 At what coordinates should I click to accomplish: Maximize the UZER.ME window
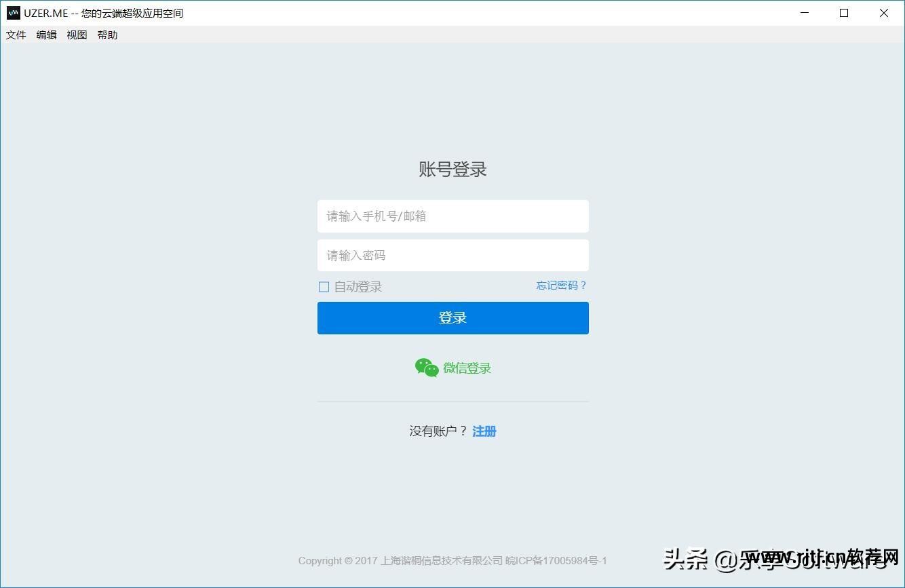(x=844, y=13)
